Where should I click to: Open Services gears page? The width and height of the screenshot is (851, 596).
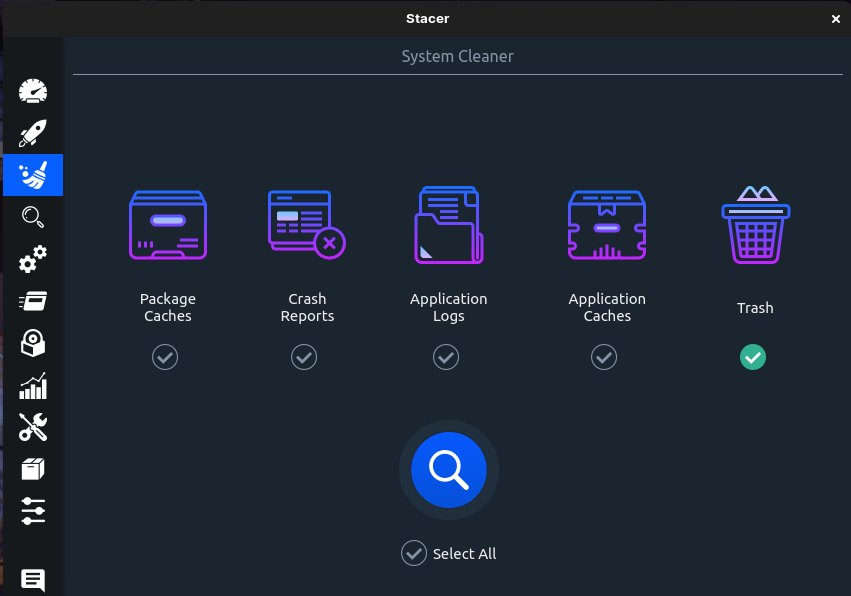click(33, 259)
